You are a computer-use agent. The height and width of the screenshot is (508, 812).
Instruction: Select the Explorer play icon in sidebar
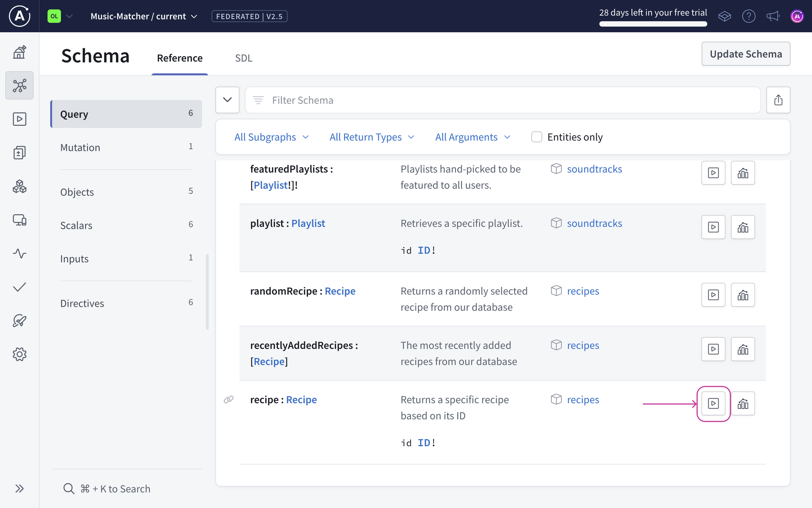pyautogui.click(x=19, y=119)
